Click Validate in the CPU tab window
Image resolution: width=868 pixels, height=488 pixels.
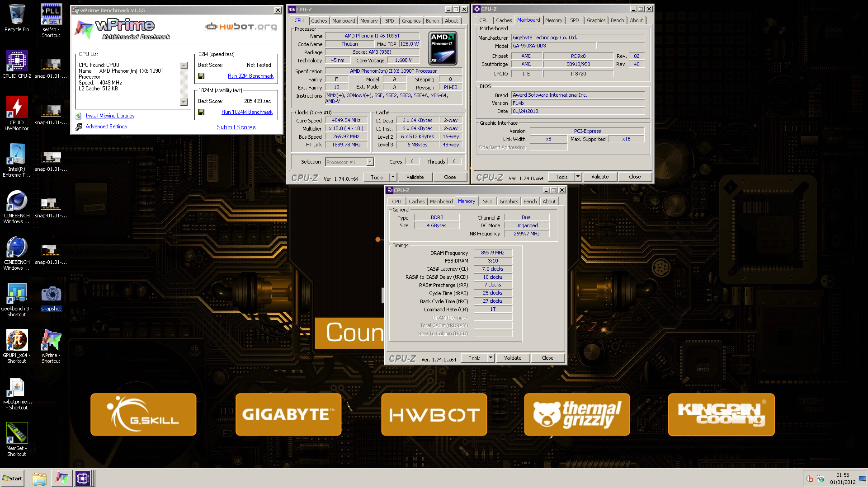click(x=415, y=177)
